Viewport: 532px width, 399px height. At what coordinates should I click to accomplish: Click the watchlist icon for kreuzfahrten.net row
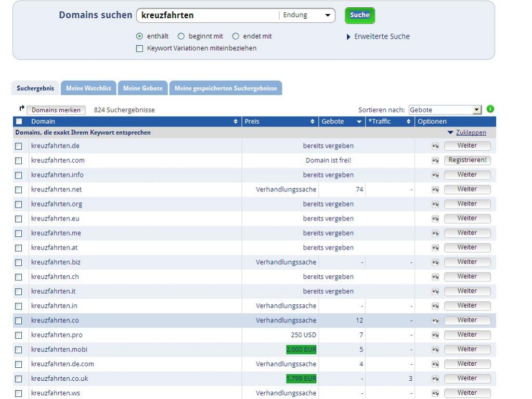point(435,190)
